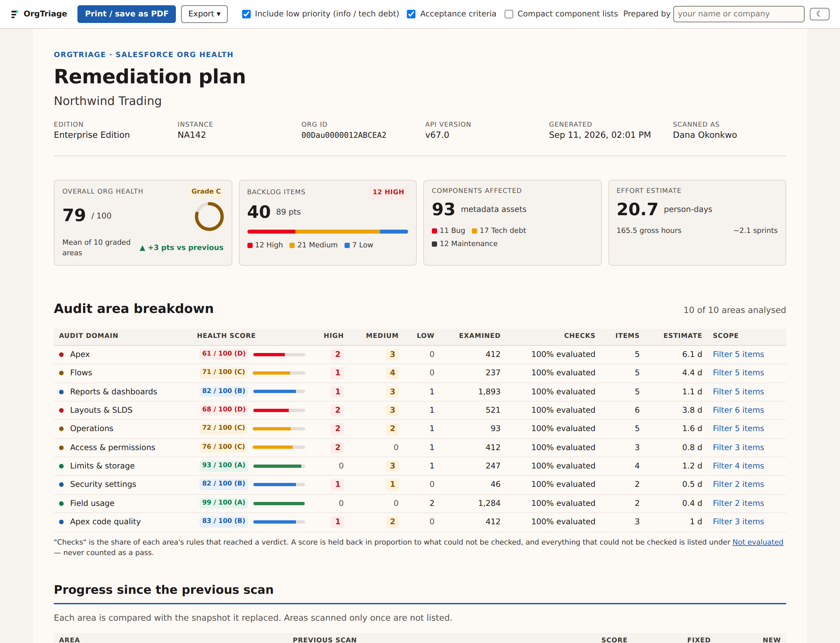Image resolution: width=840 pixels, height=643 pixels.
Task: Open Filter 3 items for Apex code quality
Action: [738, 522]
